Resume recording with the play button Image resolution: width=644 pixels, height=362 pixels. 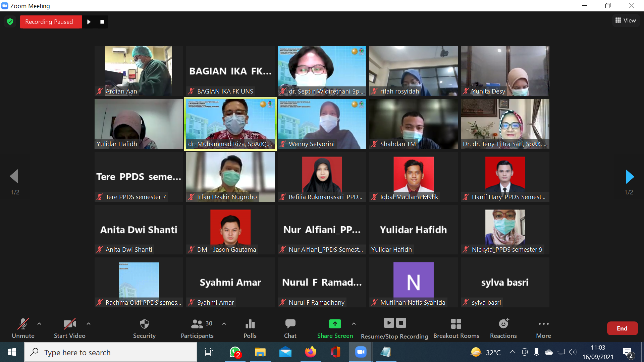[x=89, y=22]
